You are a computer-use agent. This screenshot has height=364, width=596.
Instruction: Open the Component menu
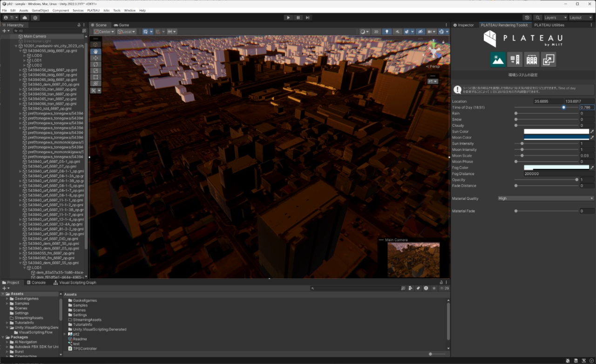click(x=61, y=10)
